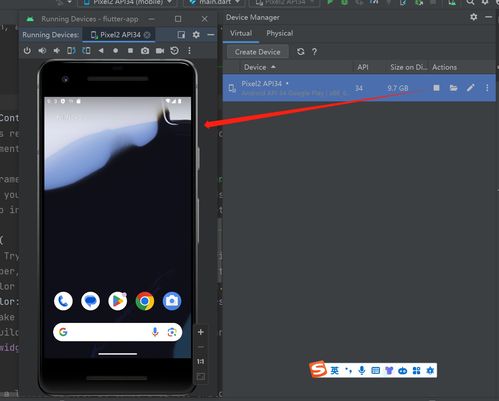Viewport: 499px width, 401px height.
Task: Zoom in the emulator with plus button
Action: point(201,332)
